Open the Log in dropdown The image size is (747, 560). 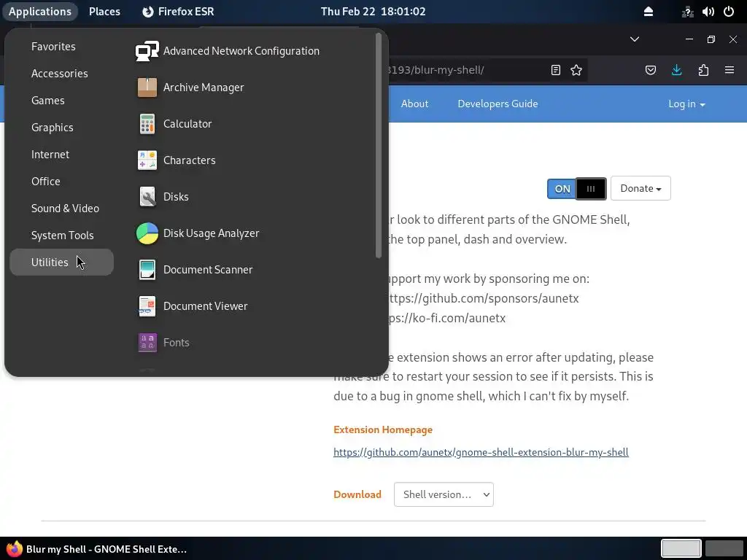tap(686, 104)
